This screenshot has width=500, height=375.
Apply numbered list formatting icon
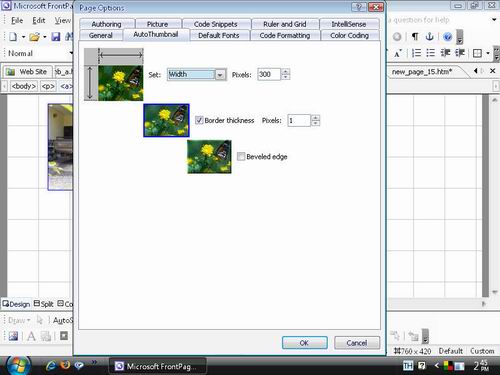(416, 53)
